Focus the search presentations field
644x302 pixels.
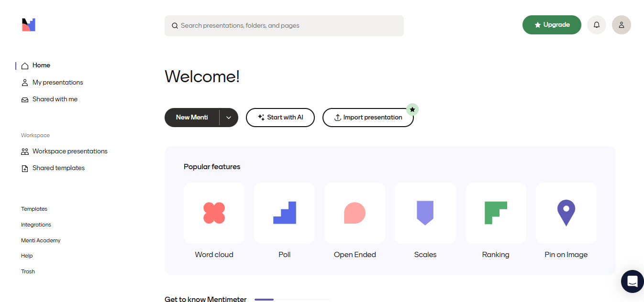point(284,26)
